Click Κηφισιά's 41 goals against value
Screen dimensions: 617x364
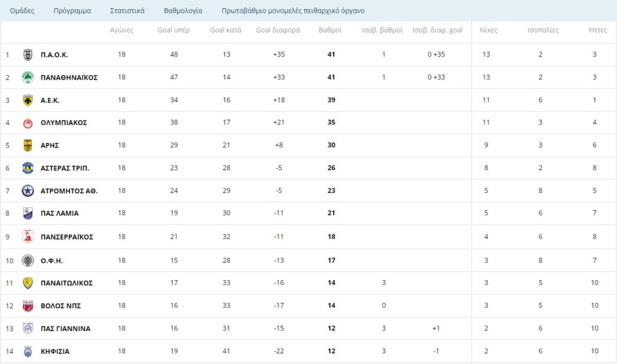pyautogui.click(x=227, y=351)
